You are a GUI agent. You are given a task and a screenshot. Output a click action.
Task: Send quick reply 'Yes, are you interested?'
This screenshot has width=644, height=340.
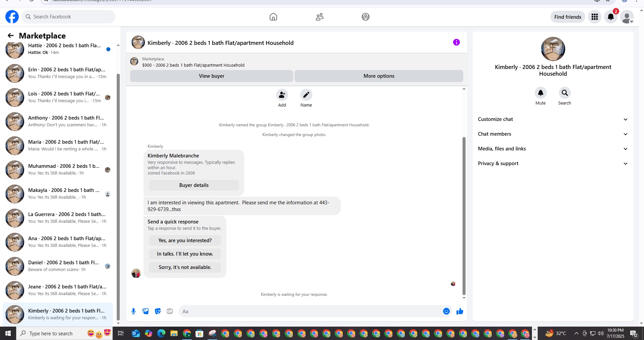point(185,241)
